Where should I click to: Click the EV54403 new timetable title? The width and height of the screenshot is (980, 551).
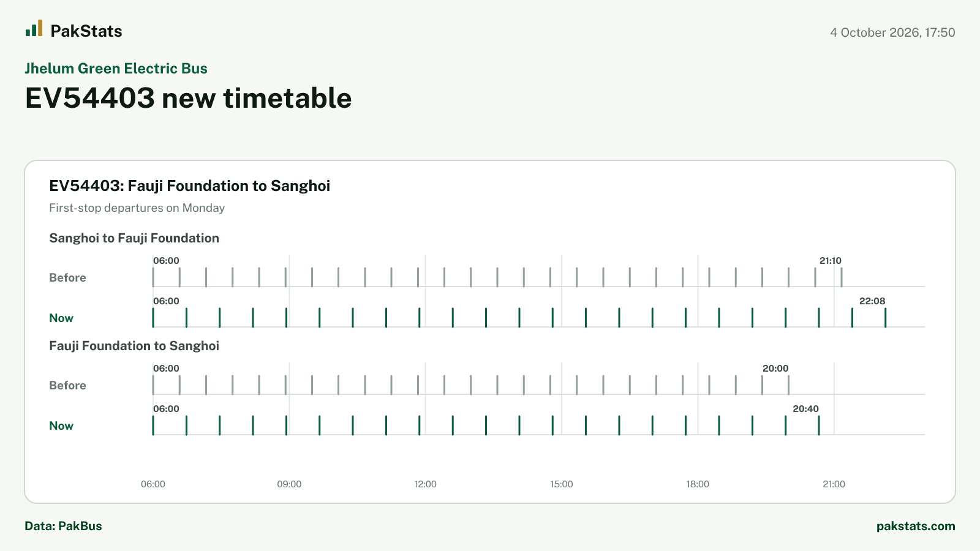[188, 98]
